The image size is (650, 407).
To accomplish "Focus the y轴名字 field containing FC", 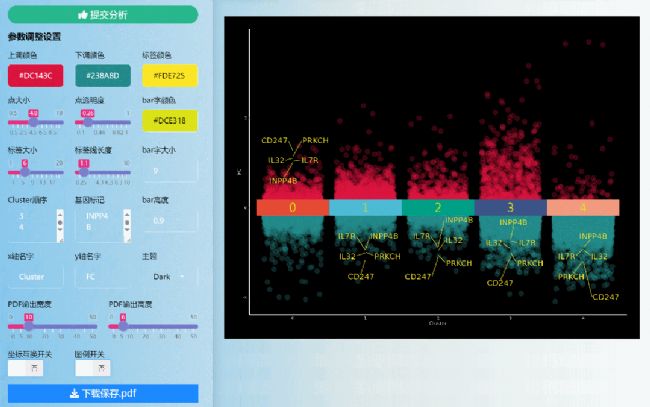I will pyautogui.click(x=102, y=276).
